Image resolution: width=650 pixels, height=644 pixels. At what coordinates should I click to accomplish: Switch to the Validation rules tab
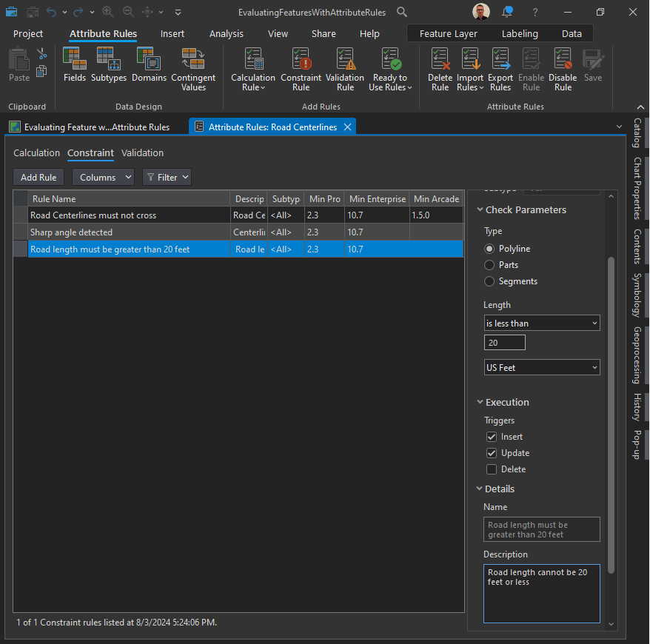pos(142,153)
